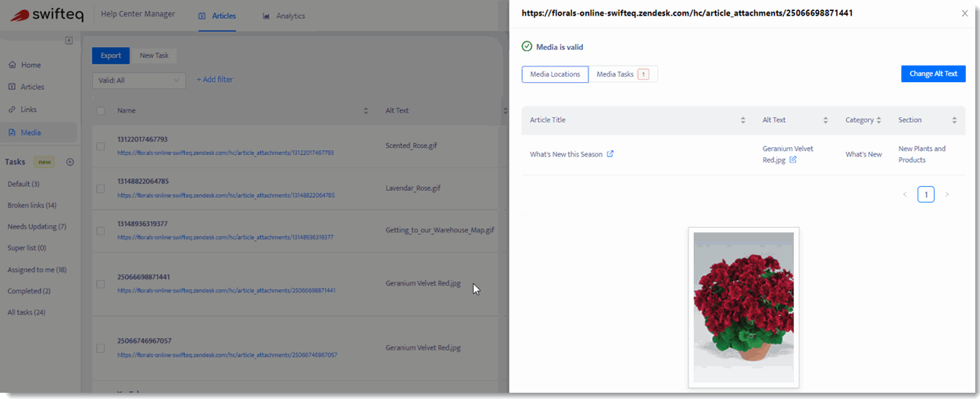Click Help Center Manager title
The height and width of the screenshot is (399, 980).
tap(138, 14)
